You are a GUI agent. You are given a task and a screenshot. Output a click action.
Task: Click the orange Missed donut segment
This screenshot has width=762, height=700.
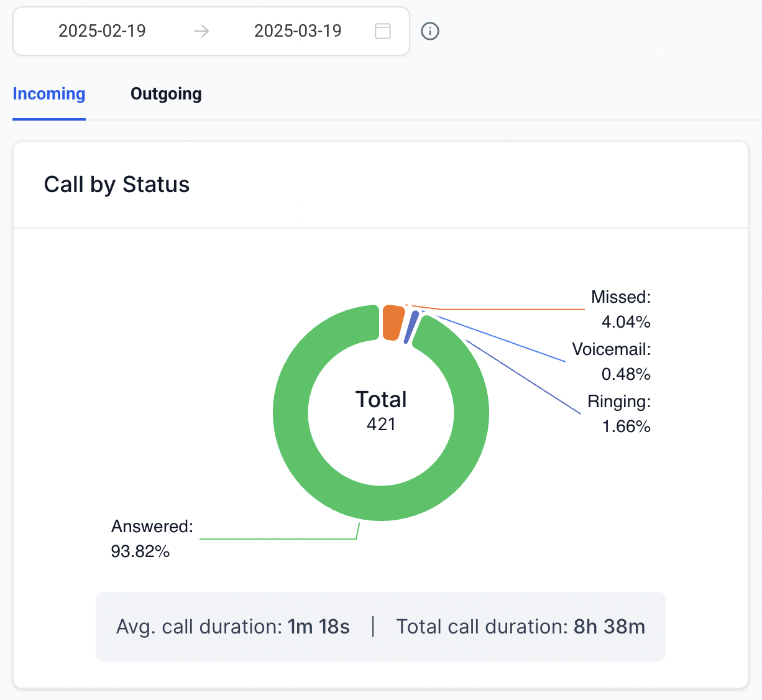[x=392, y=323]
